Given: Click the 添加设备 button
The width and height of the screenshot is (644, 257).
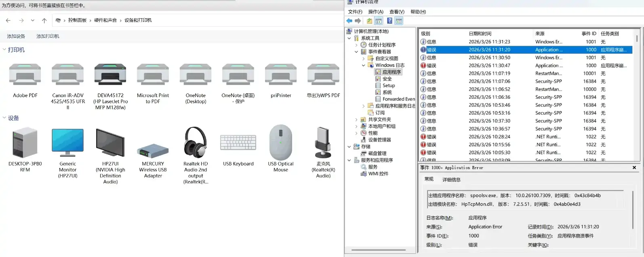Looking at the screenshot, I should click(16, 36).
